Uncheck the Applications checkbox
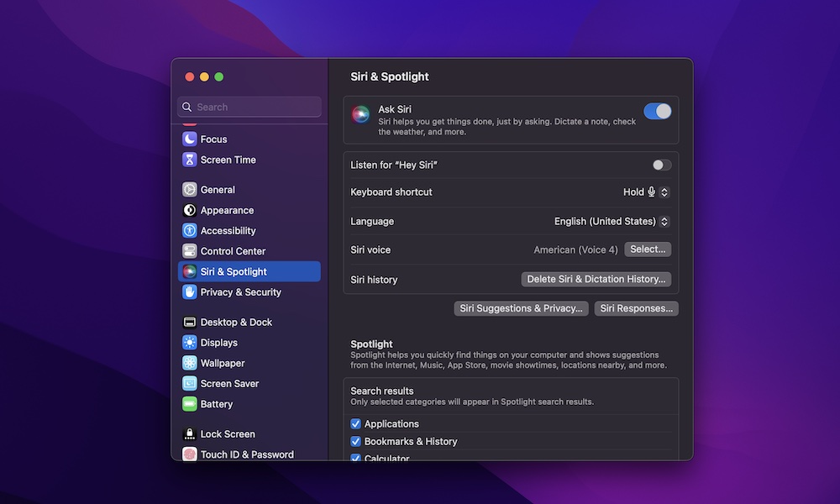The height and width of the screenshot is (504, 840). click(x=355, y=423)
